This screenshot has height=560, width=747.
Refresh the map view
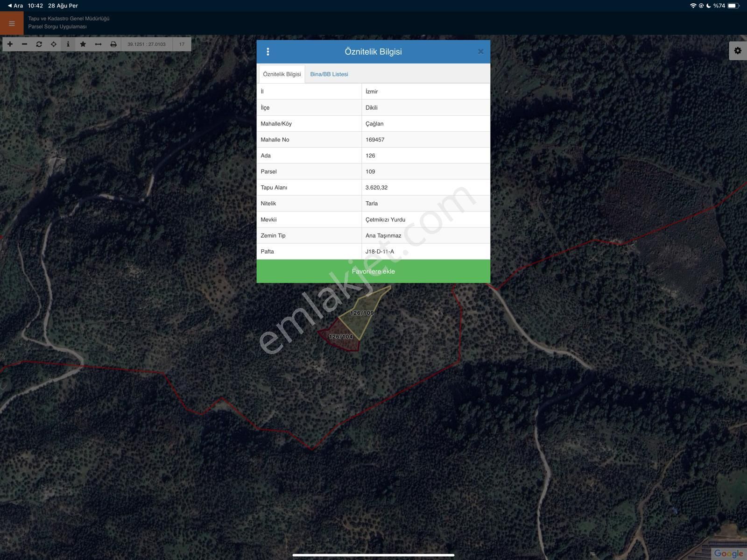pos(39,44)
